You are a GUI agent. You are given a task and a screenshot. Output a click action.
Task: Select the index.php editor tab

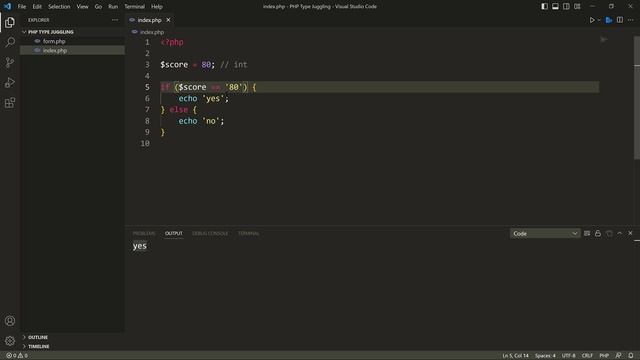click(149, 20)
